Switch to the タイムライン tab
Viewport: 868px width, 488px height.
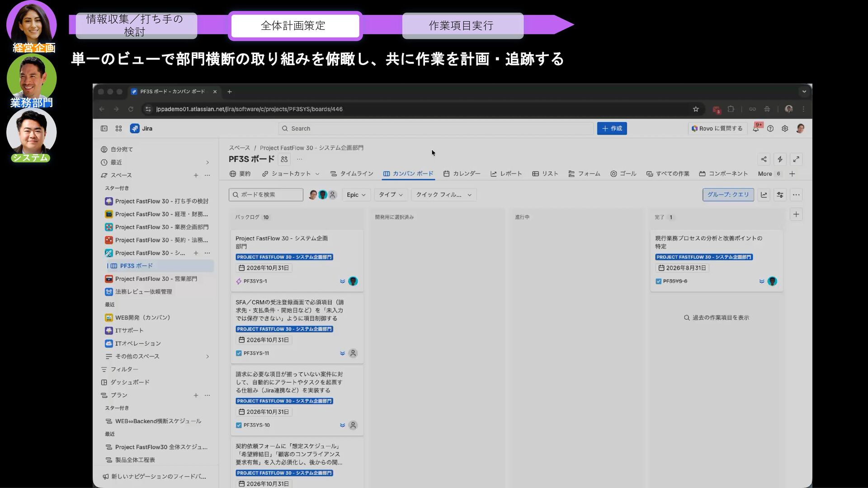[352, 174]
